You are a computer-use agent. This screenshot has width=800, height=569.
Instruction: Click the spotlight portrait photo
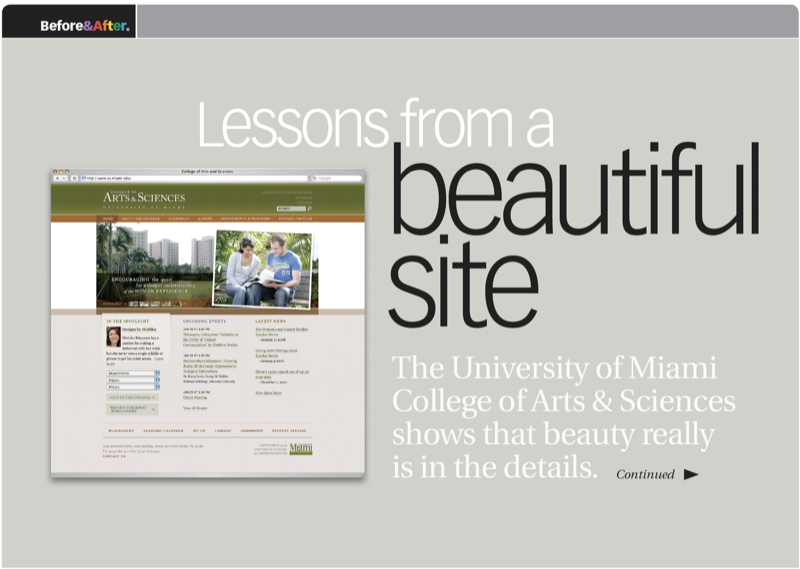click(113, 337)
